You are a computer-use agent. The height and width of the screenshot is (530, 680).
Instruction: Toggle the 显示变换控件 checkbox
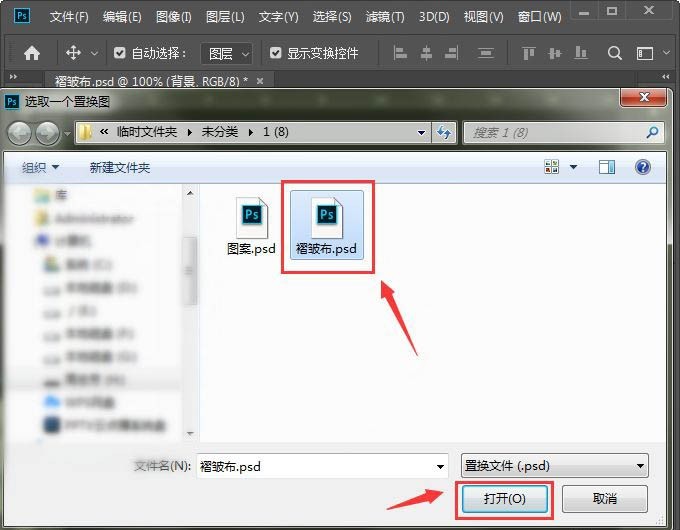(275, 53)
